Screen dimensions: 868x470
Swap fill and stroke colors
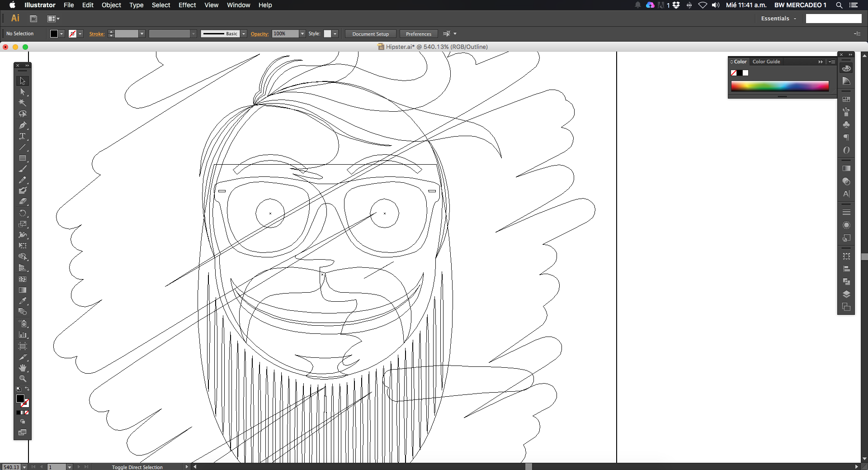point(27,389)
